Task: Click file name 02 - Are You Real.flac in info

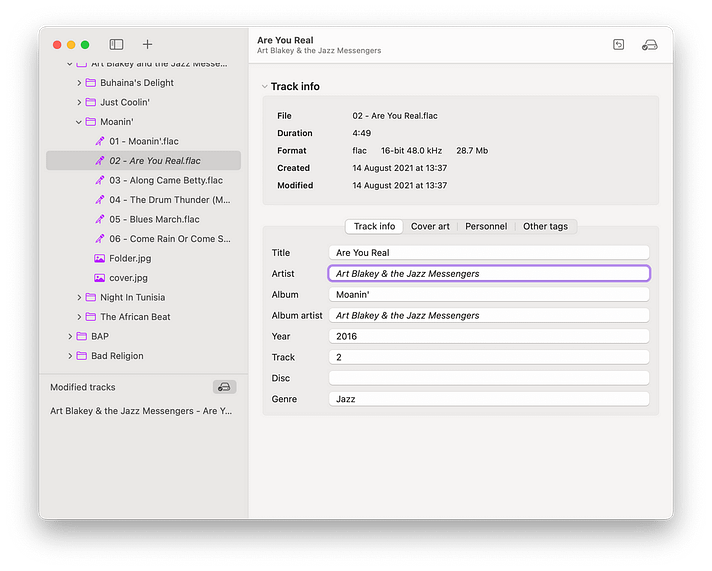Action: (x=395, y=116)
